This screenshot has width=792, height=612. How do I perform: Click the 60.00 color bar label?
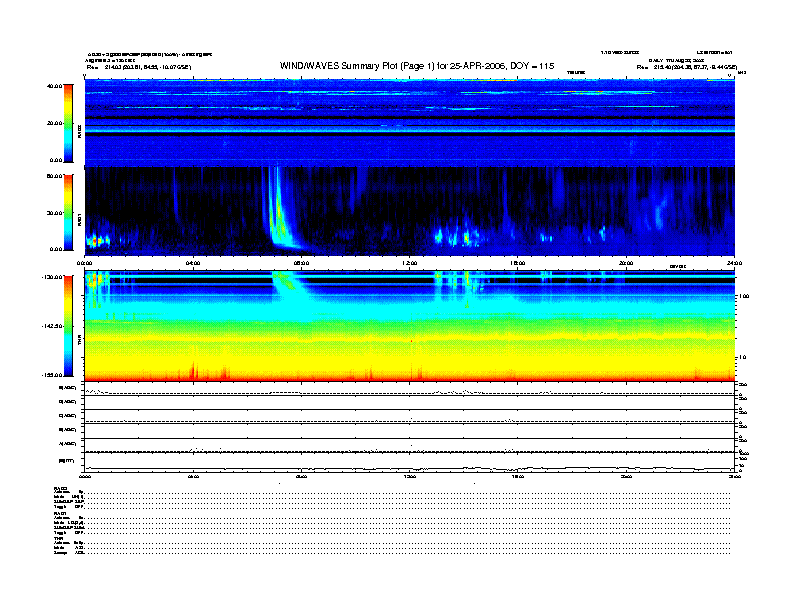pos(54,176)
